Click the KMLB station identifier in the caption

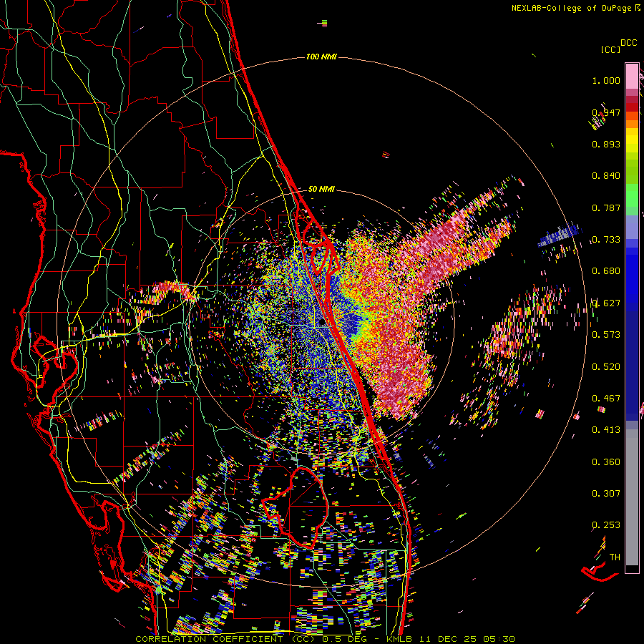coord(399,639)
